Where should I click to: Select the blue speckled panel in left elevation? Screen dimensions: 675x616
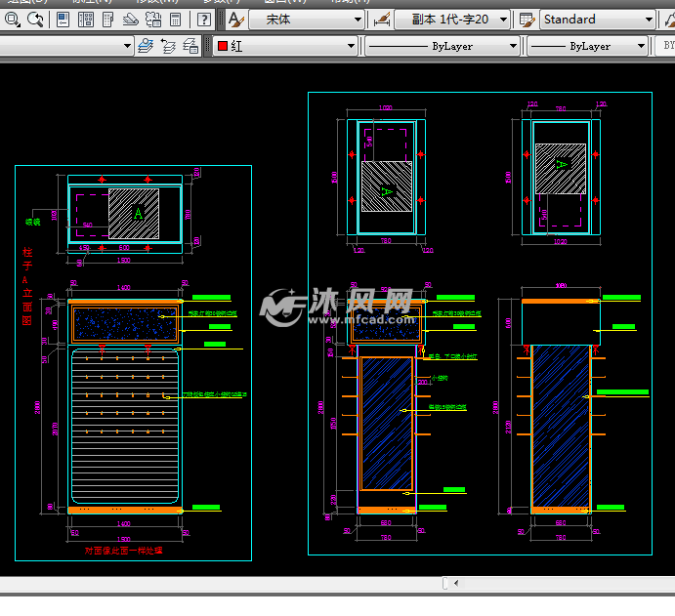pos(125,323)
